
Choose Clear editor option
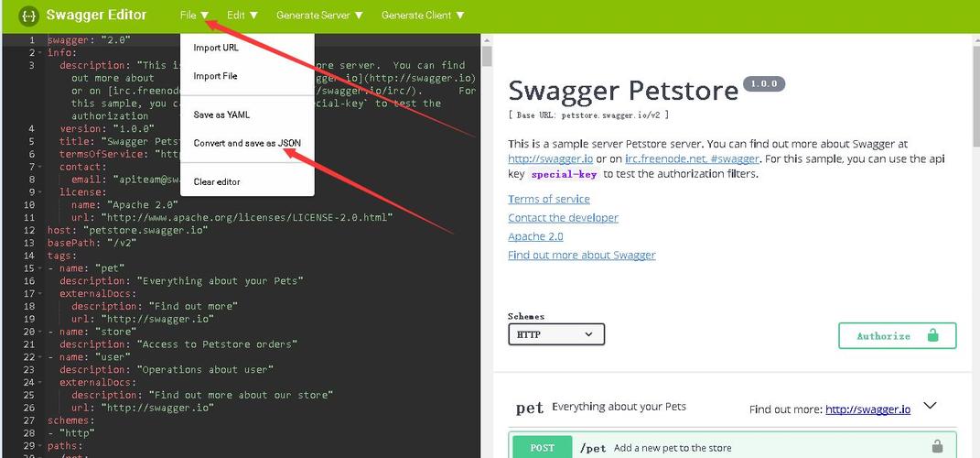217,182
